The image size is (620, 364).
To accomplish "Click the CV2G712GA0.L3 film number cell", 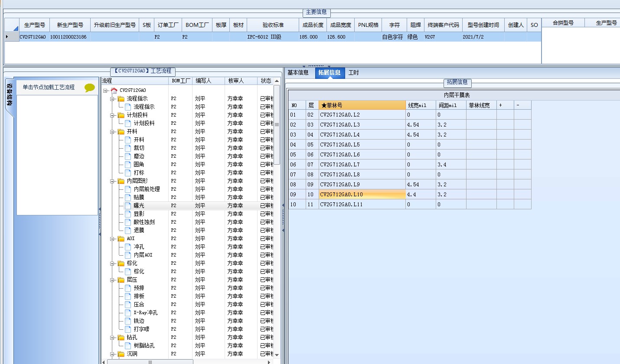I will 362,125.
